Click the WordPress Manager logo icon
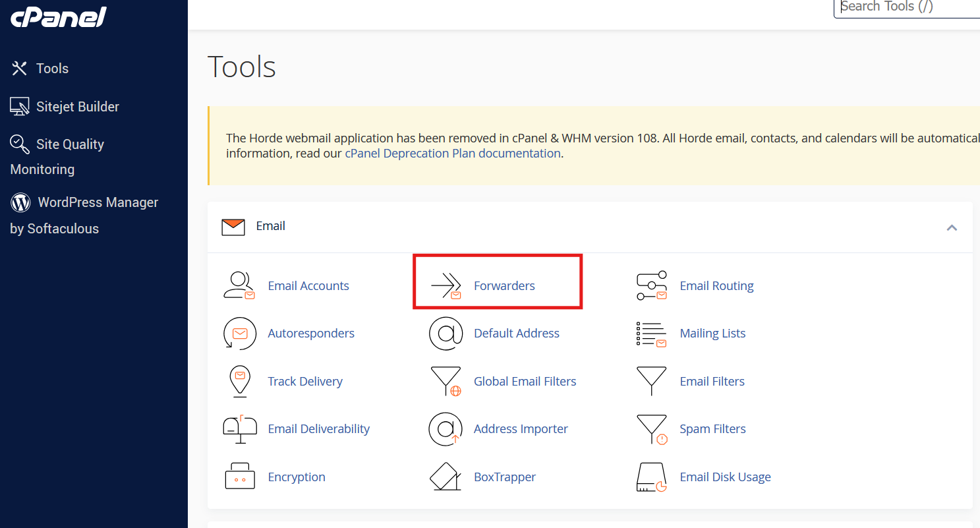The height and width of the screenshot is (528, 980). click(20, 202)
